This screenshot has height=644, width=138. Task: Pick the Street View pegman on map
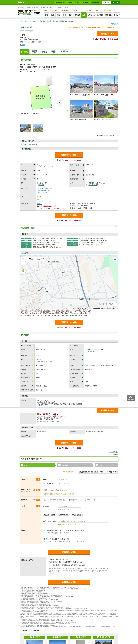(x=23, y=271)
